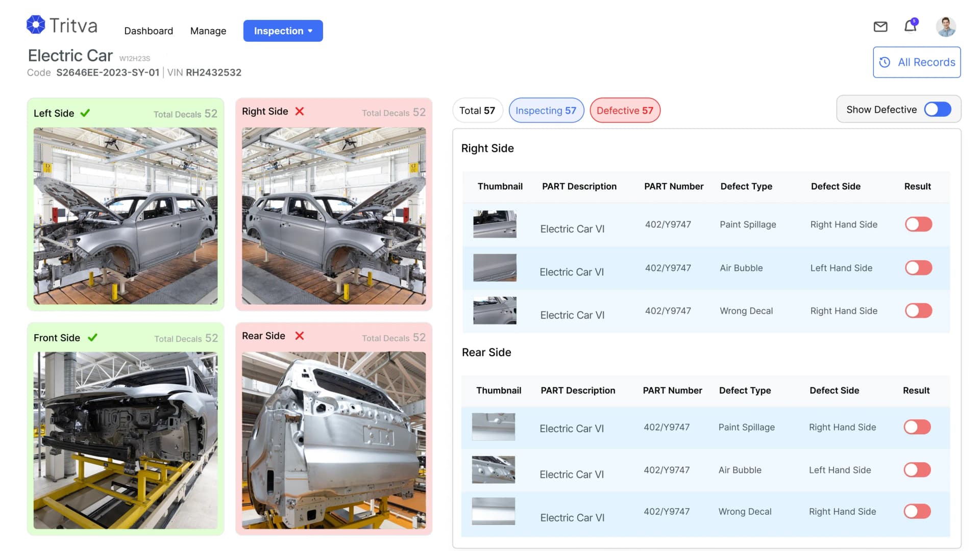Click the Front Side green checkmark
Image resolution: width=980 pixels, height=551 pixels.
point(93,337)
